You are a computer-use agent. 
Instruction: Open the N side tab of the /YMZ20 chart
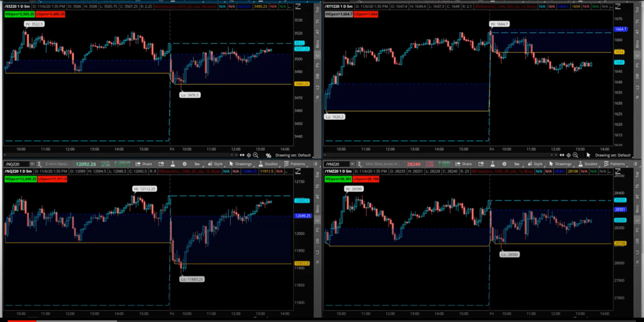click(x=637, y=262)
